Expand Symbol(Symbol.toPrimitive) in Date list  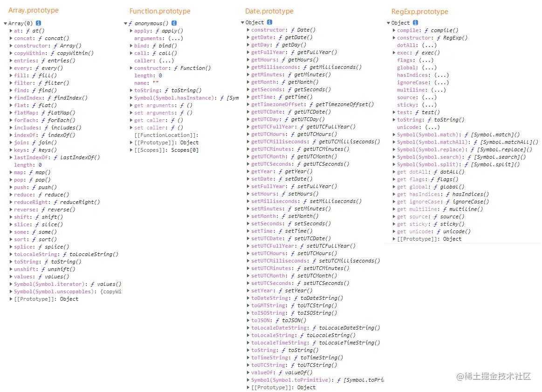(248, 380)
